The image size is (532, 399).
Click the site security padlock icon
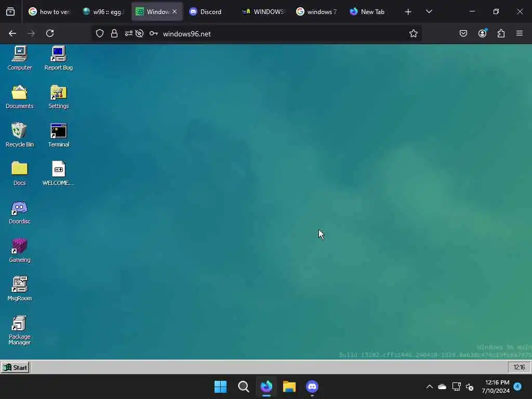click(x=114, y=33)
